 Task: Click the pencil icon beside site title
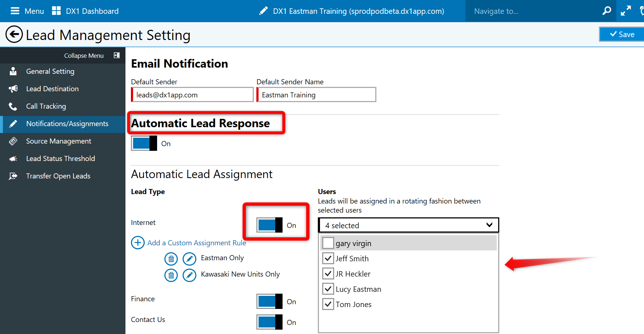pyautogui.click(x=264, y=11)
